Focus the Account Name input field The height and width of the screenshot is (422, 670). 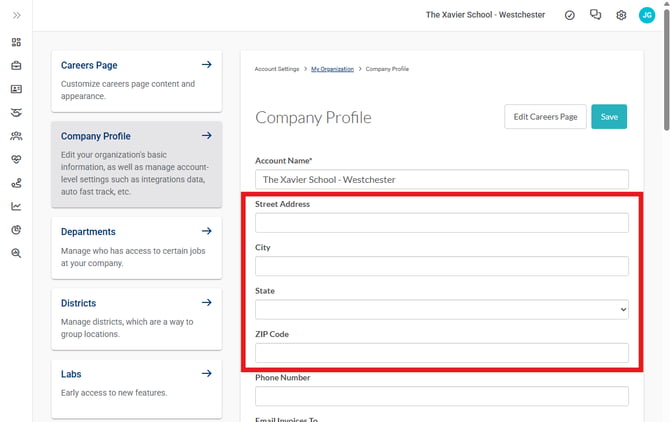[442, 179]
